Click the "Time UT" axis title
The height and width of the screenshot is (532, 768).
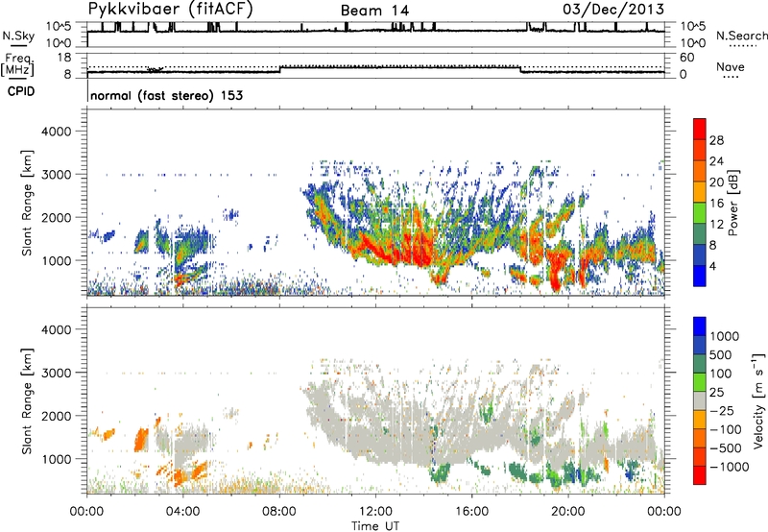coord(375,526)
